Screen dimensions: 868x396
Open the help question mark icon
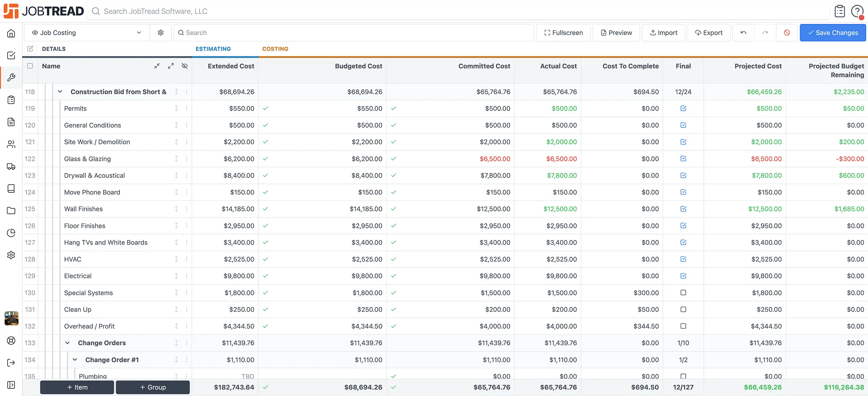coord(857,11)
